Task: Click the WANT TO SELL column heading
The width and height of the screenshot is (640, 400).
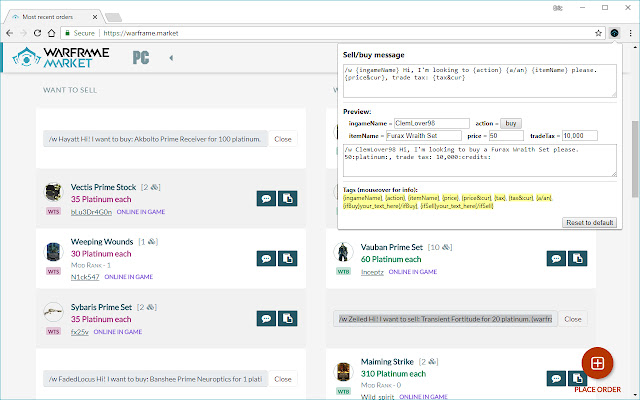Action: [70, 90]
